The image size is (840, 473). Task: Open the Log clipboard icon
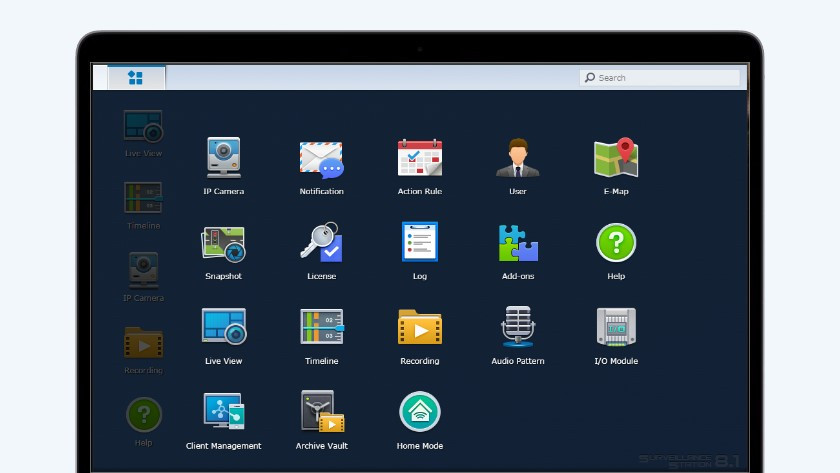point(419,243)
